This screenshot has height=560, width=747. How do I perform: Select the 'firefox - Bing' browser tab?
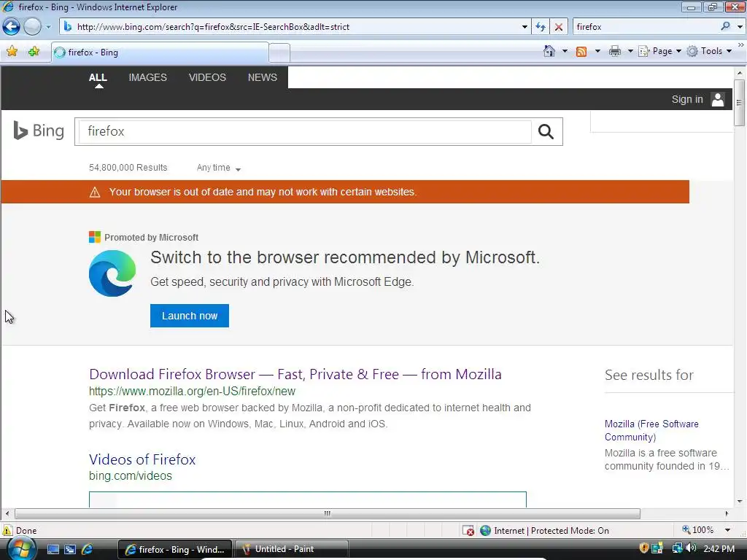(160, 52)
